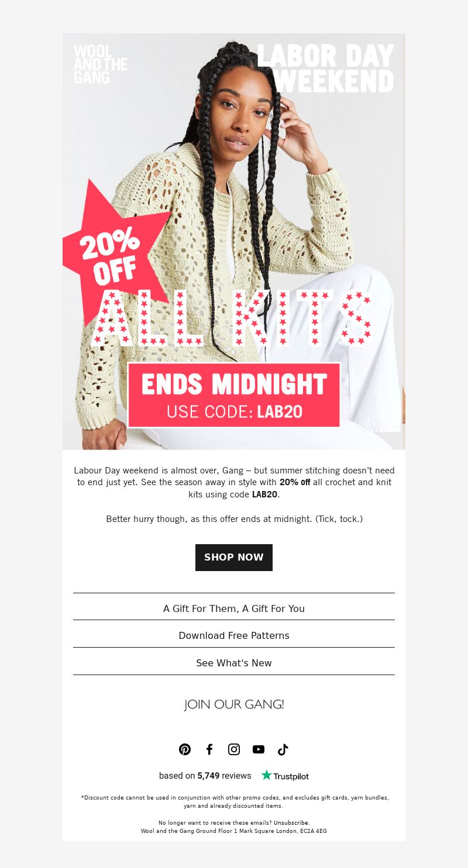Click the ALL KITS starred headline

pos(232,317)
